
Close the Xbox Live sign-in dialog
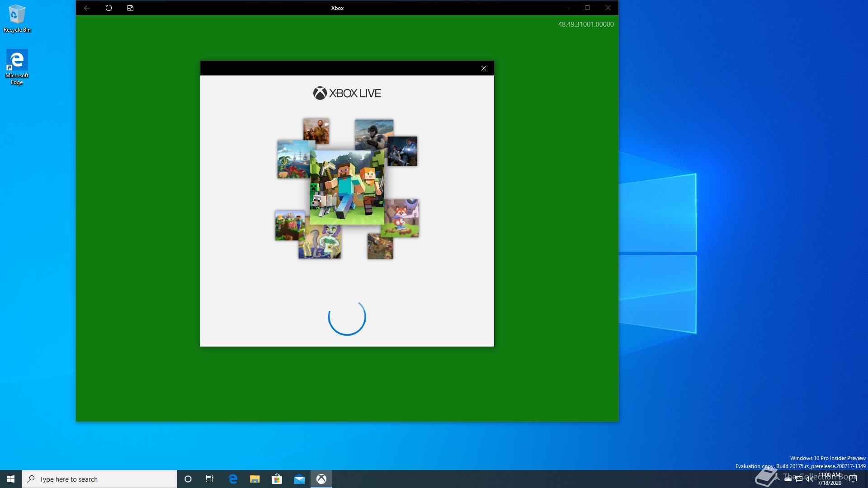(x=483, y=68)
